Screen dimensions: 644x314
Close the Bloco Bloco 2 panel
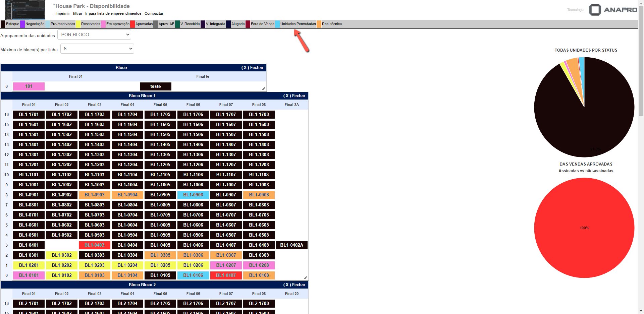tap(294, 285)
